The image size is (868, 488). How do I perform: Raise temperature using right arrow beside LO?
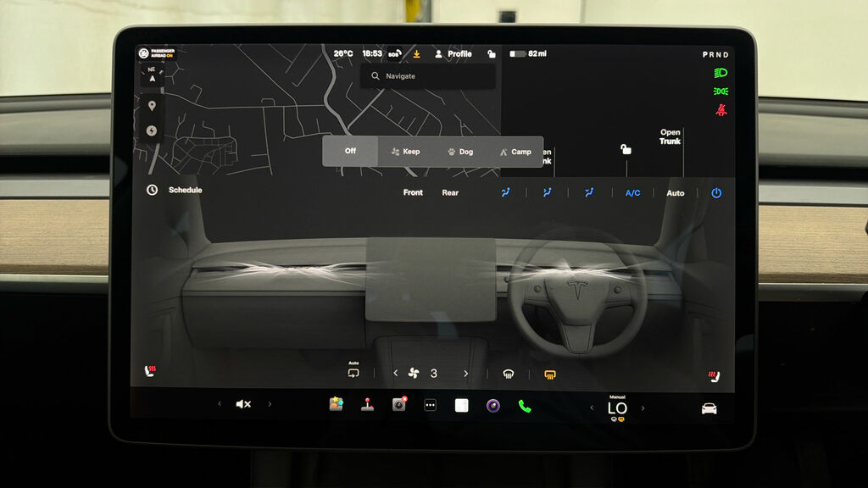tap(643, 408)
